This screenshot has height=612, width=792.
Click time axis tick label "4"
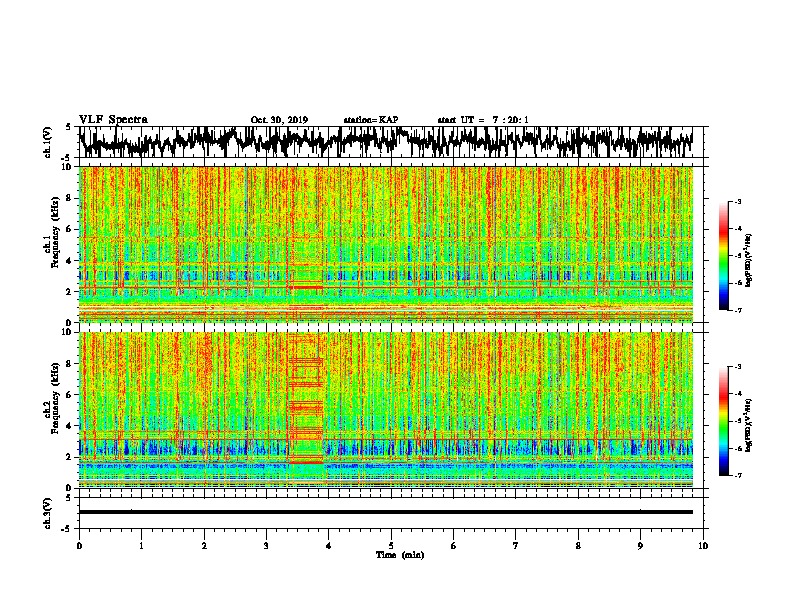click(x=329, y=546)
